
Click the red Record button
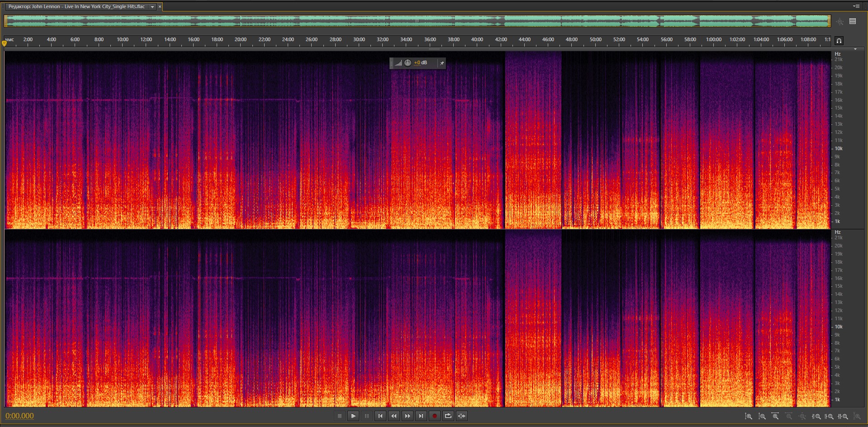tap(435, 416)
